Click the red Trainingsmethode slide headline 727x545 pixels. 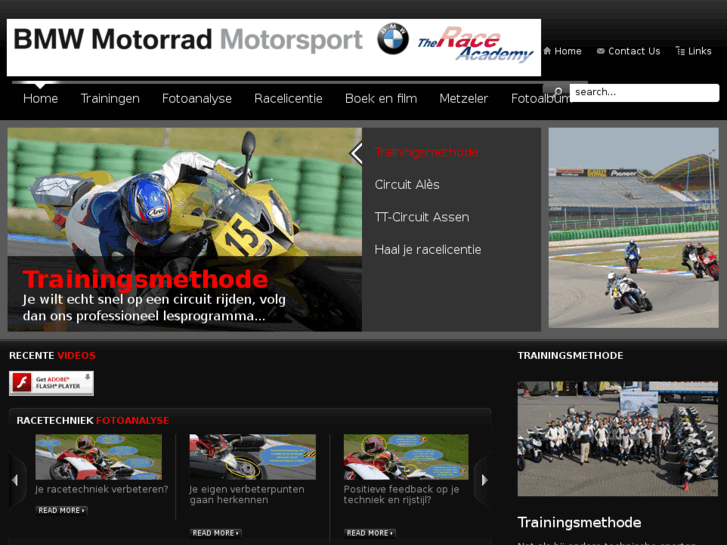pos(145,279)
